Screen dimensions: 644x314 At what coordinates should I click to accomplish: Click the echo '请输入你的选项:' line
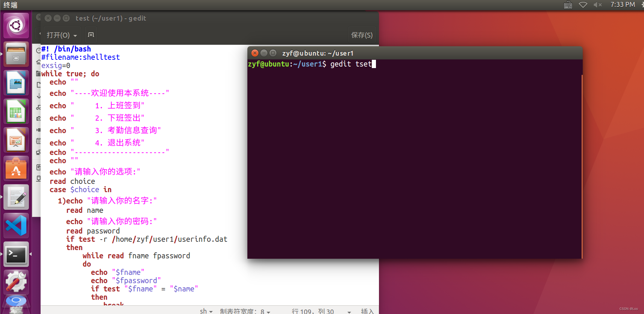tap(95, 171)
